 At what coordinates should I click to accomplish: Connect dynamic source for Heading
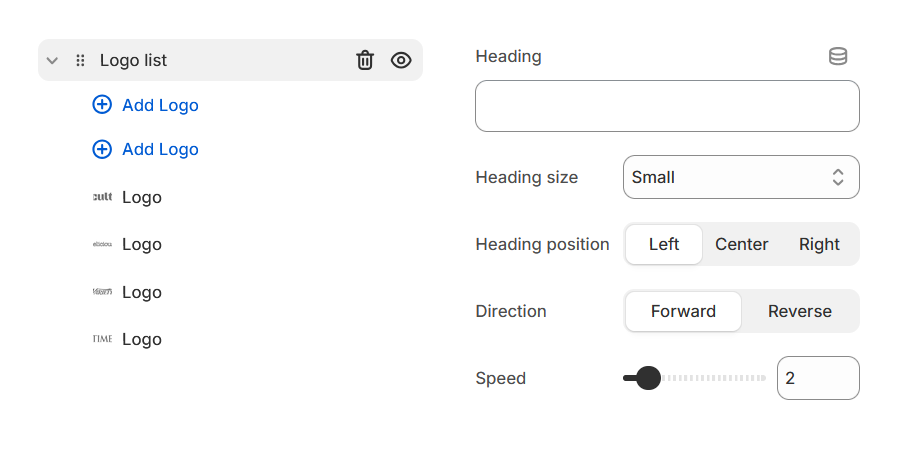pos(838,57)
